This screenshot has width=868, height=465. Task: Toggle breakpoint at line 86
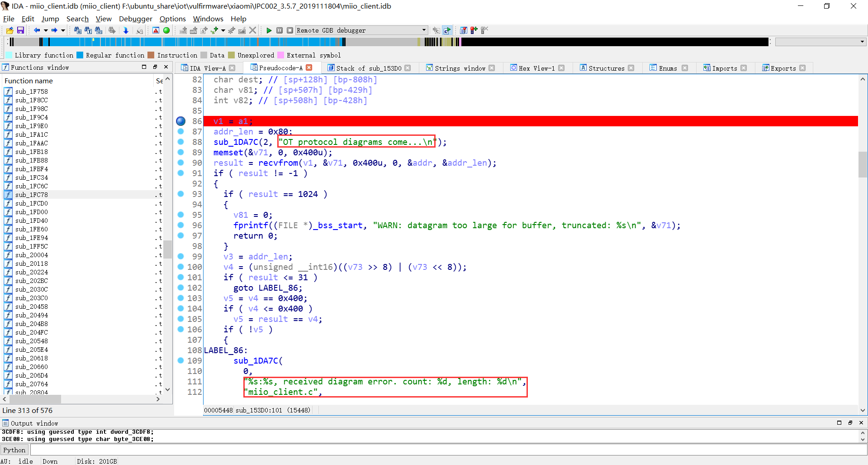180,121
